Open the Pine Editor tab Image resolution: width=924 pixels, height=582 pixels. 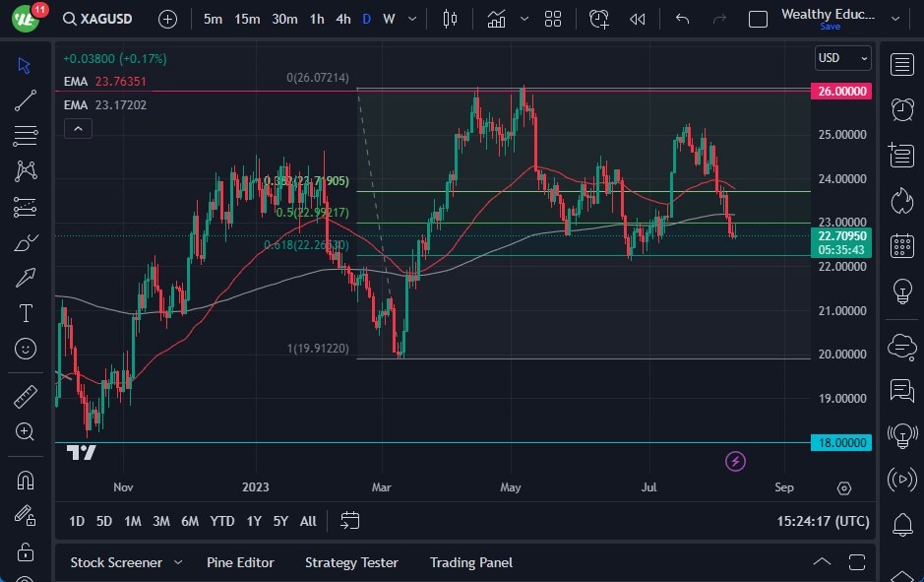(x=240, y=562)
